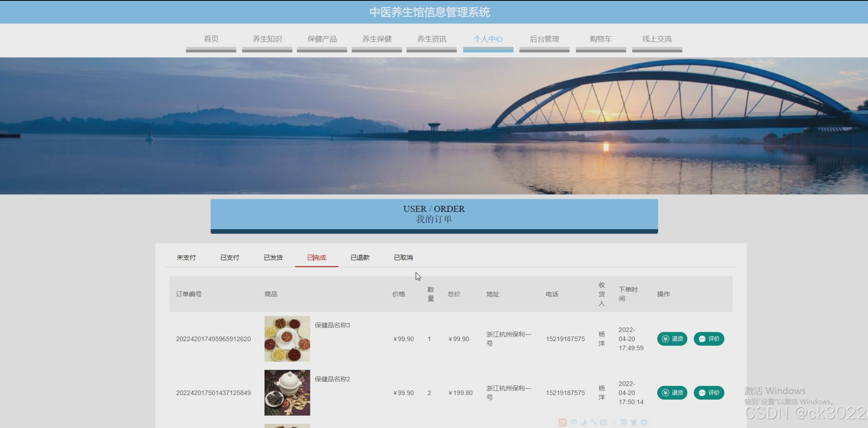Click 评价 button for 保健品名称2 order
Image resolution: width=868 pixels, height=428 pixels.
click(709, 393)
